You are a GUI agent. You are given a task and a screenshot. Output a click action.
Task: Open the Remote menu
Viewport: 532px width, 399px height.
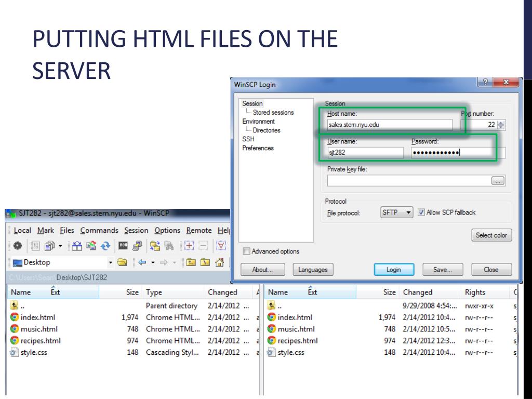[199, 230]
